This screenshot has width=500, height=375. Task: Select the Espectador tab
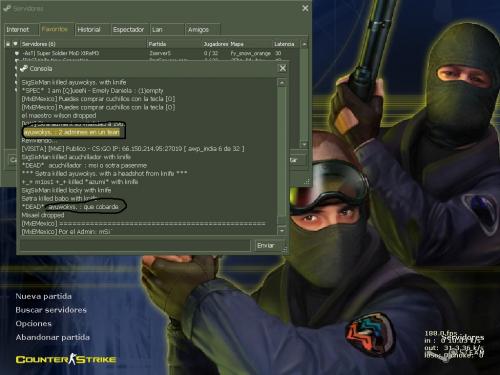130,30
